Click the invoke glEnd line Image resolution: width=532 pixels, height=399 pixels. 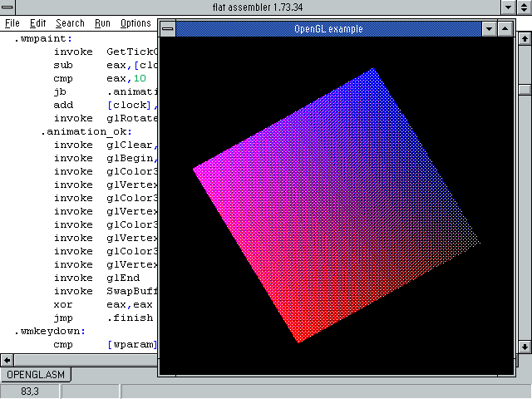pyautogui.click(x=96, y=278)
